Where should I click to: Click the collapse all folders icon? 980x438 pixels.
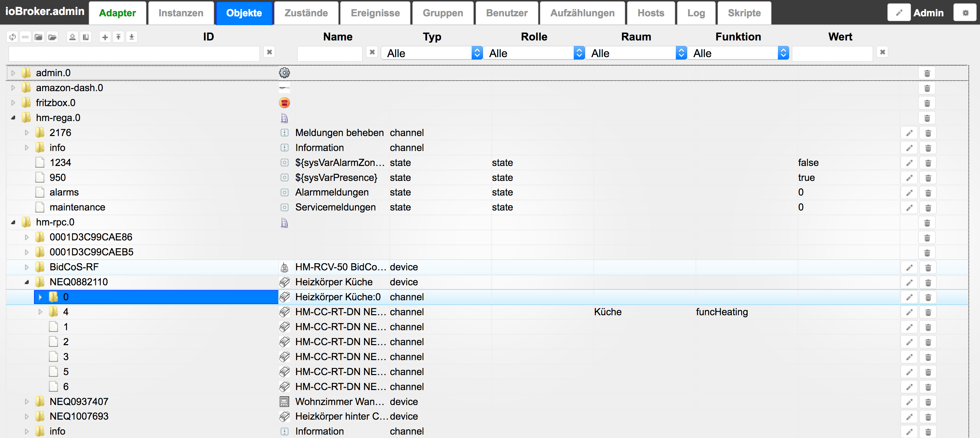(x=38, y=37)
